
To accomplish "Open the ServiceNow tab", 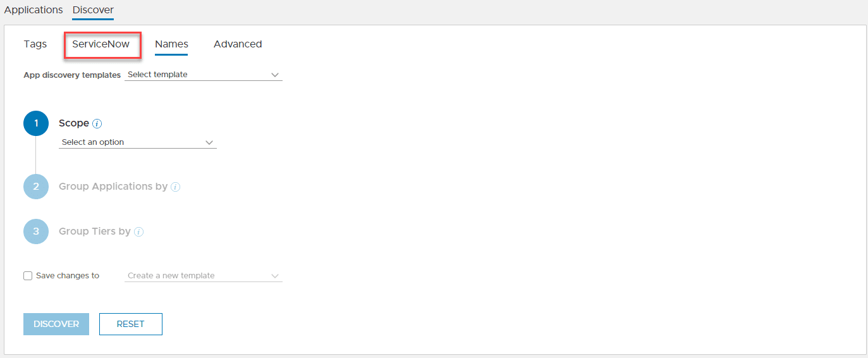I will (x=101, y=44).
